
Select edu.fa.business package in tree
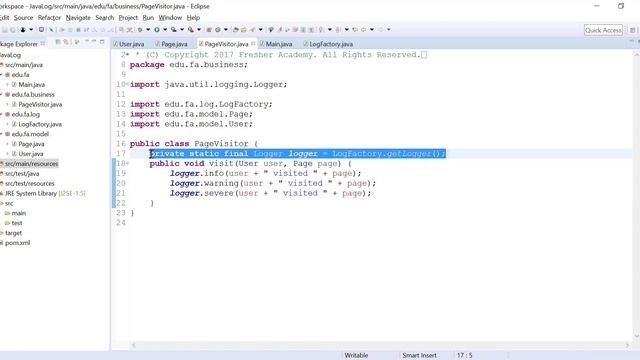[33, 94]
